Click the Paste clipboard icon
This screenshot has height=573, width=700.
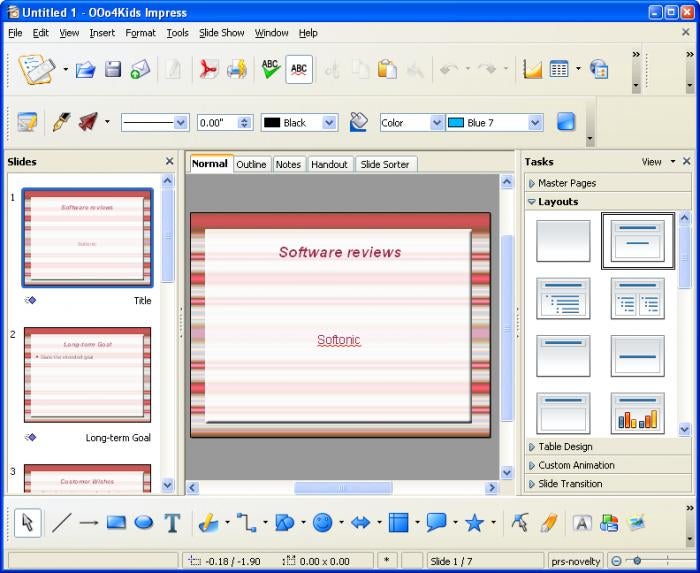tap(387, 69)
